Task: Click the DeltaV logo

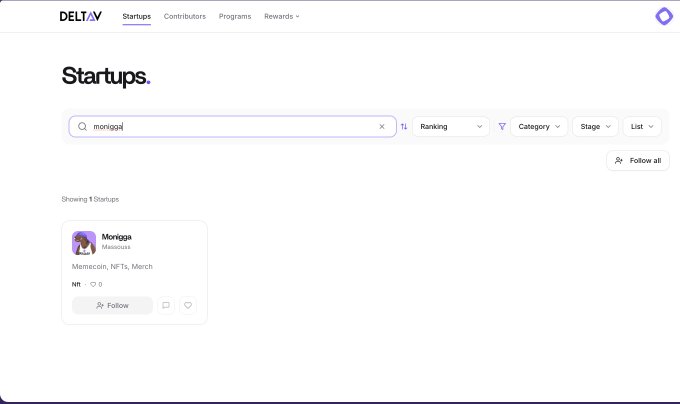Action: tap(81, 16)
